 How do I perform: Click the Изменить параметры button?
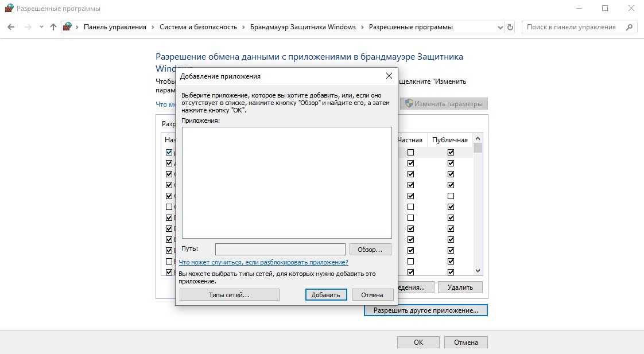click(x=444, y=103)
